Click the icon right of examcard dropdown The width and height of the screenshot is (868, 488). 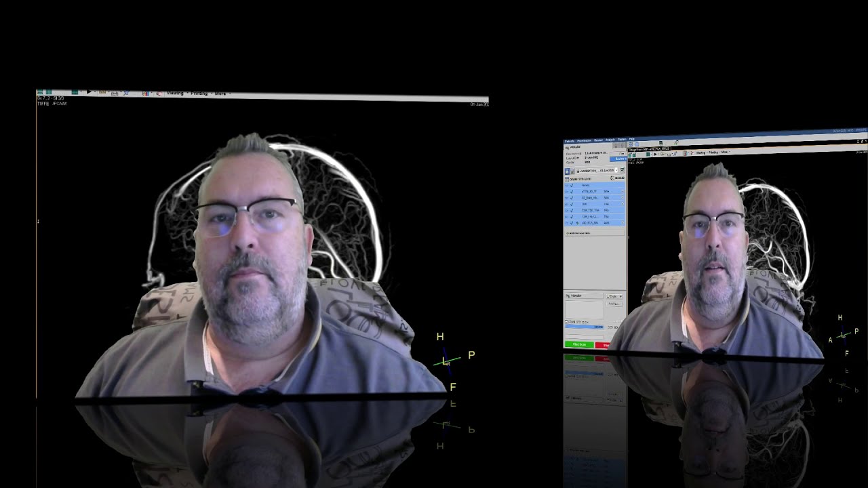pos(623,169)
